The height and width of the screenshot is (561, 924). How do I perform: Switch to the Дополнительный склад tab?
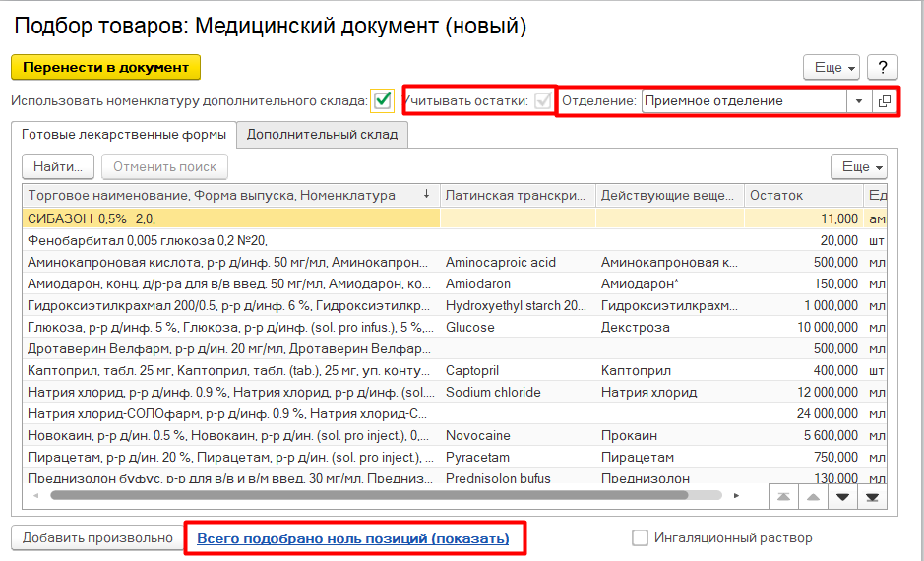pos(322,134)
